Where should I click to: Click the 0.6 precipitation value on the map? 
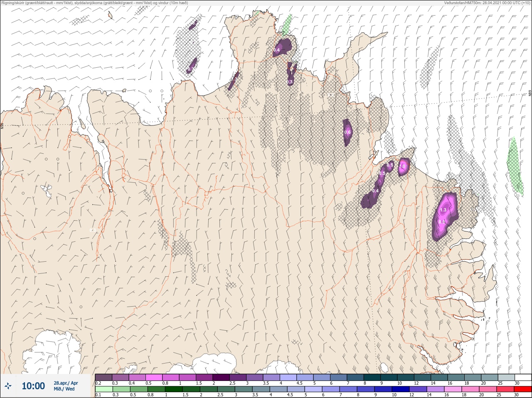pos(348,132)
